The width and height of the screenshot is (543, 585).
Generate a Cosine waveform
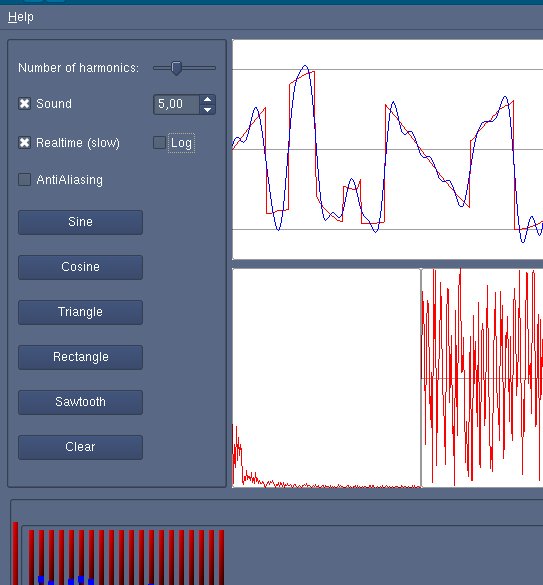coord(80,267)
